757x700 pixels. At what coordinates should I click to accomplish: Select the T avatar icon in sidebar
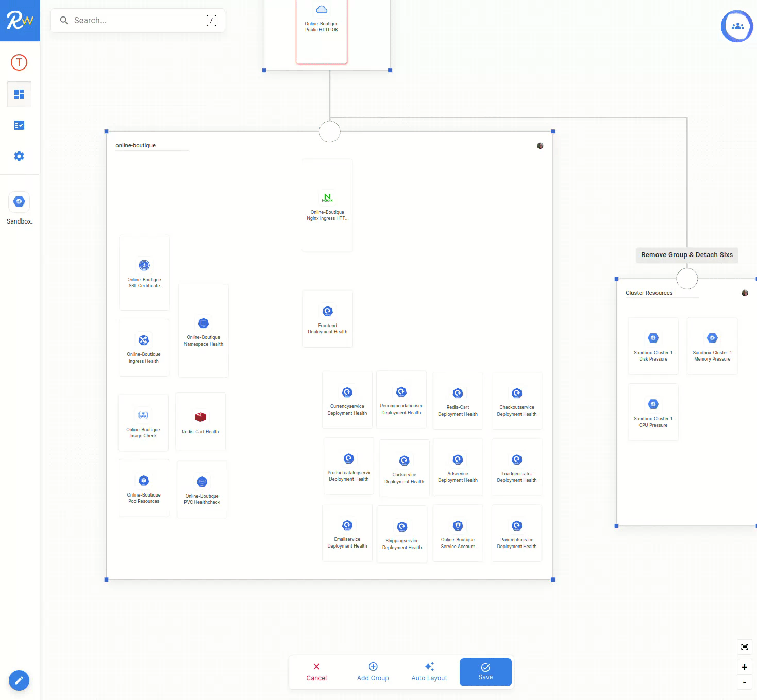point(19,62)
